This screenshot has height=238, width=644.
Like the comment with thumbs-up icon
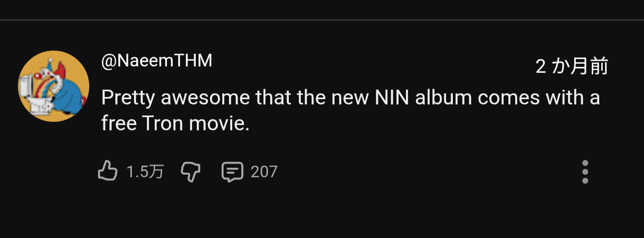[x=107, y=172]
